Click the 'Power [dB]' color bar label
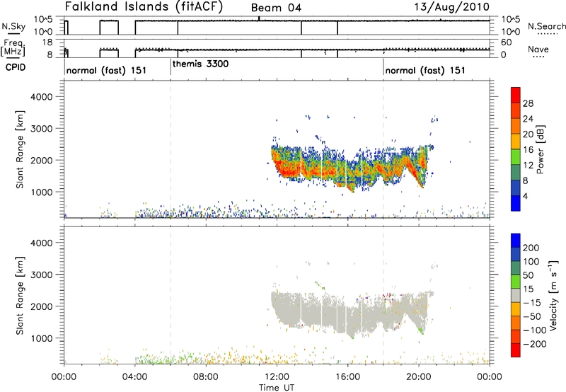Viewport: 566px width, 392px height. click(540, 149)
